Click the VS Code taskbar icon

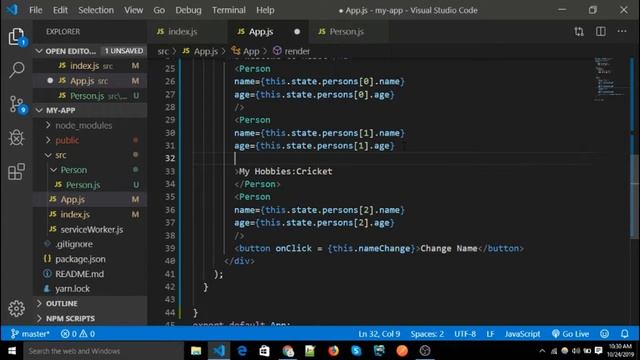[x=219, y=351]
